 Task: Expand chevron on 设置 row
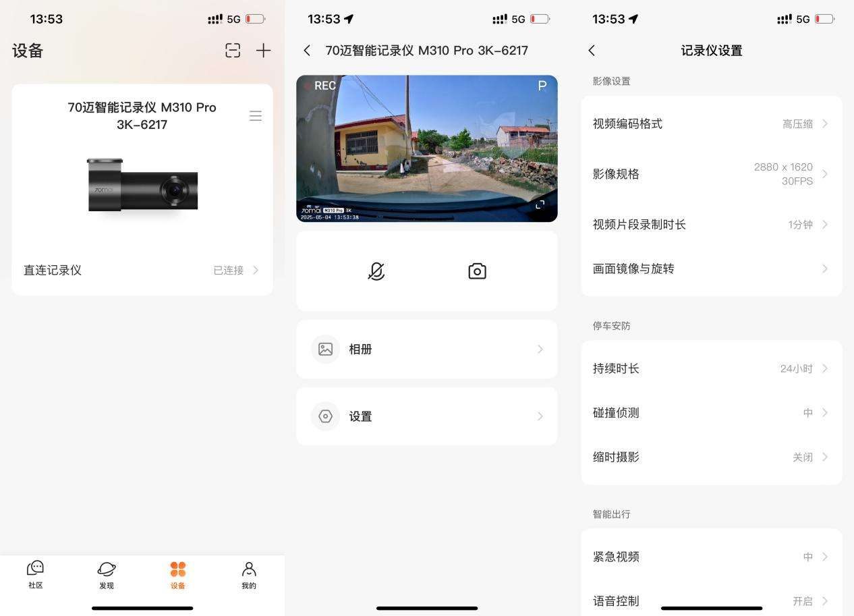click(540, 416)
